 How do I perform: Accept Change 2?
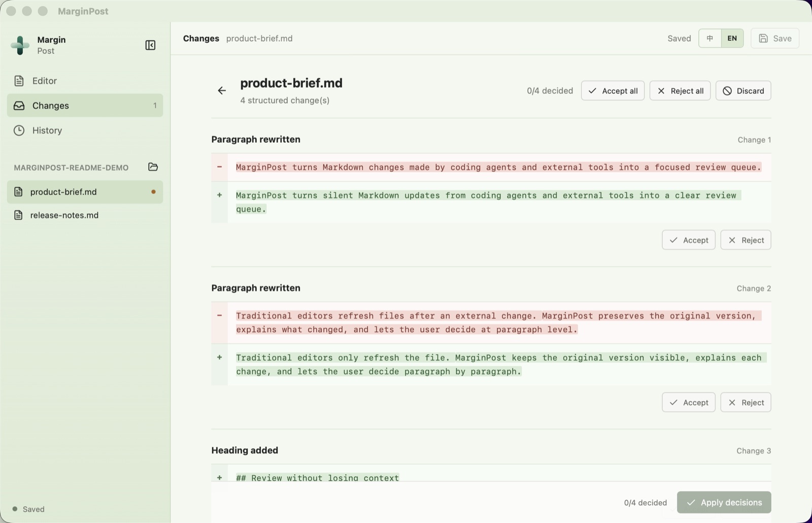pyautogui.click(x=689, y=403)
